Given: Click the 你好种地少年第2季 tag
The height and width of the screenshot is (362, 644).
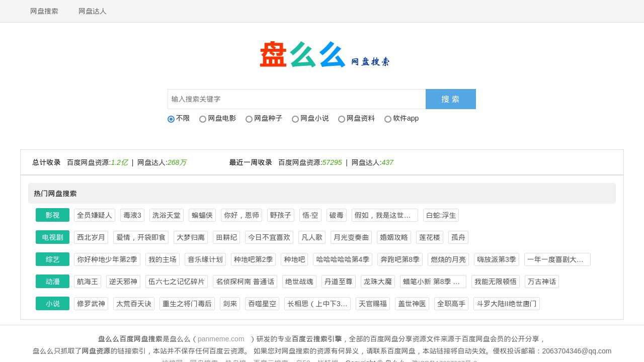Looking at the screenshot, I should [x=107, y=259].
